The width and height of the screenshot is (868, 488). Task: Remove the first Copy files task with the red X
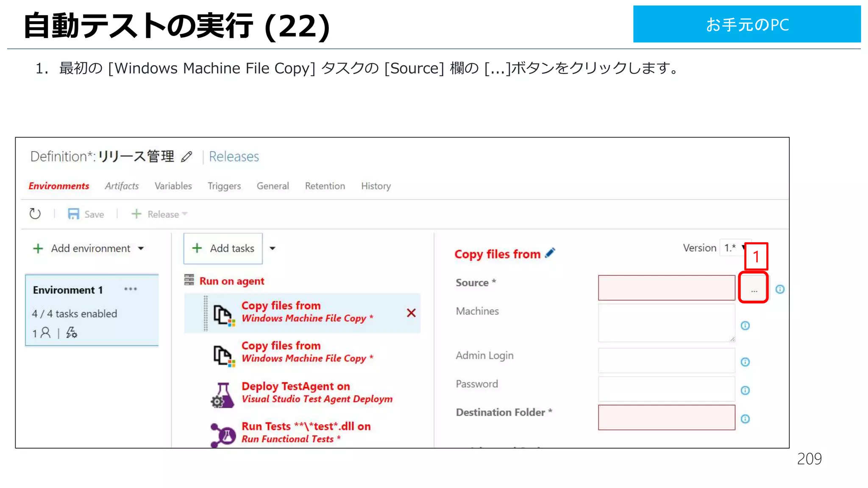click(x=411, y=313)
